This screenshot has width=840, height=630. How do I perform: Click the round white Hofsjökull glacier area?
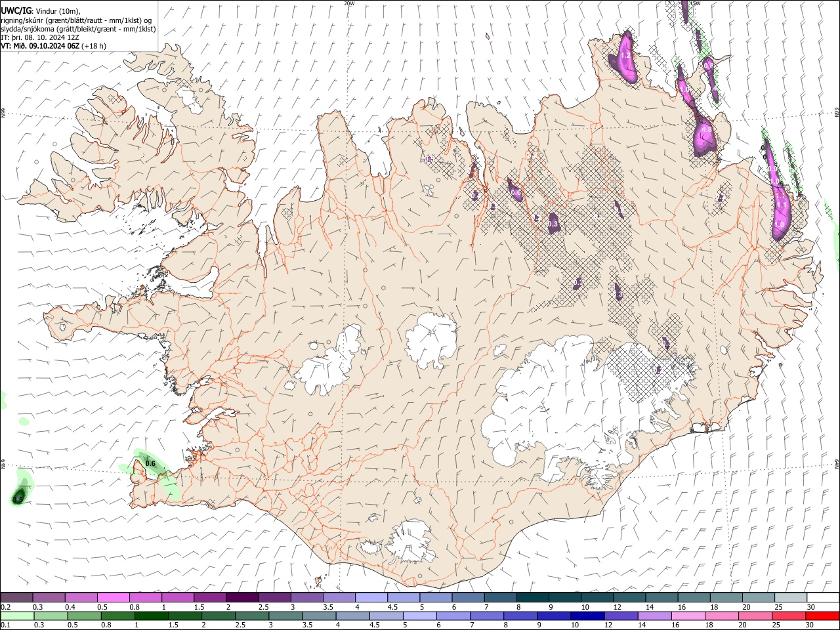[431, 341]
